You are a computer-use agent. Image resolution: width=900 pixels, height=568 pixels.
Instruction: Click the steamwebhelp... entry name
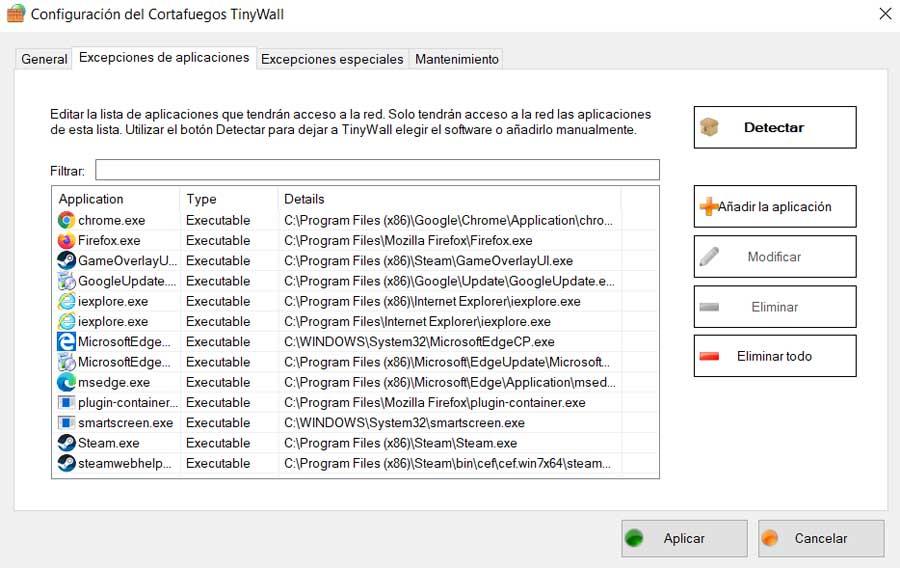tap(125, 463)
